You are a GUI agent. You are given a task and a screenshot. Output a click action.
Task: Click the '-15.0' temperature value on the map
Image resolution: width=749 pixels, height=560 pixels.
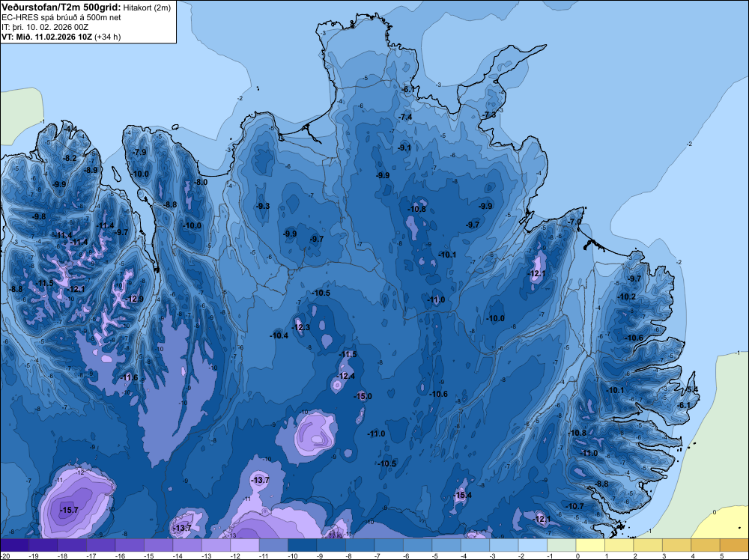tap(363, 396)
